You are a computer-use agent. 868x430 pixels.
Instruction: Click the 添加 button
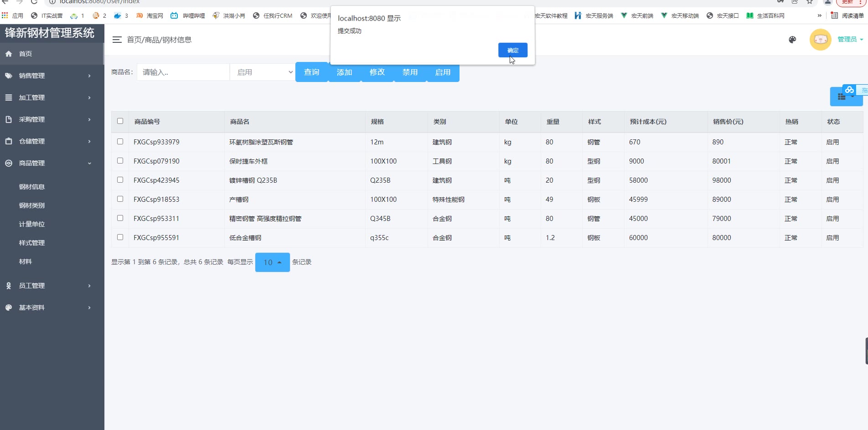click(x=344, y=72)
